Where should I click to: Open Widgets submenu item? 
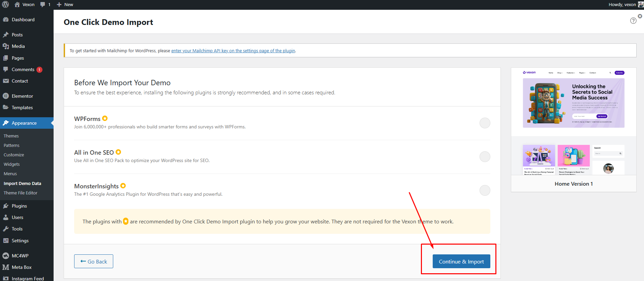point(12,164)
